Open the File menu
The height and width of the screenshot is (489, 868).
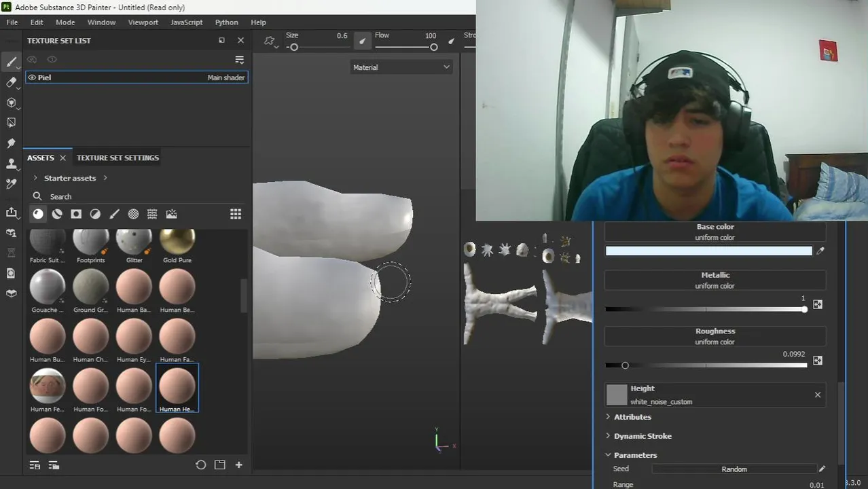tap(12, 22)
